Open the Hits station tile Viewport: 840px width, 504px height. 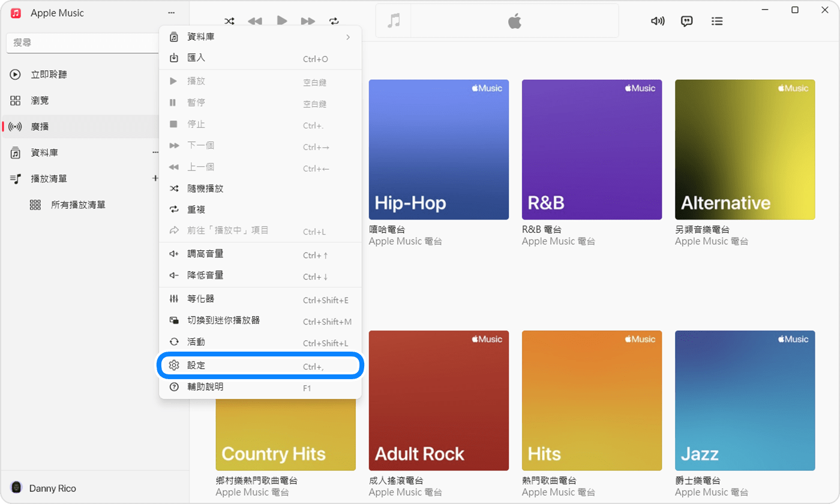tap(592, 400)
